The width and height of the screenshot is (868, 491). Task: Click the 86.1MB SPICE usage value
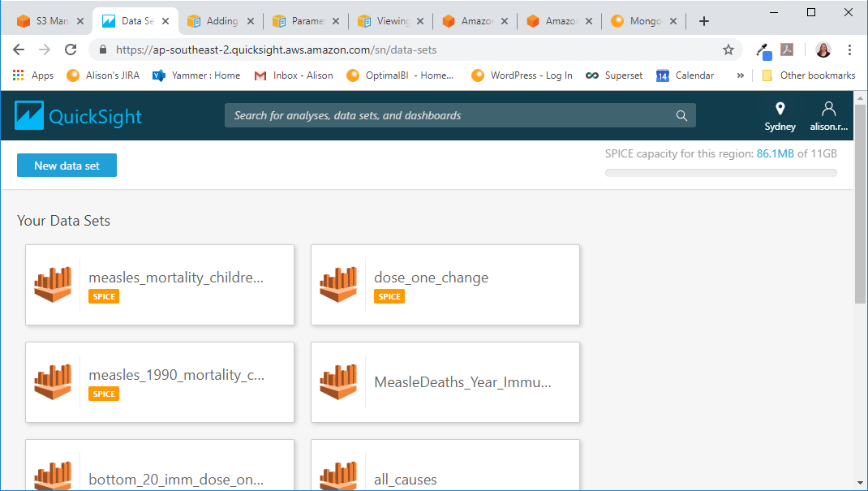click(x=775, y=153)
